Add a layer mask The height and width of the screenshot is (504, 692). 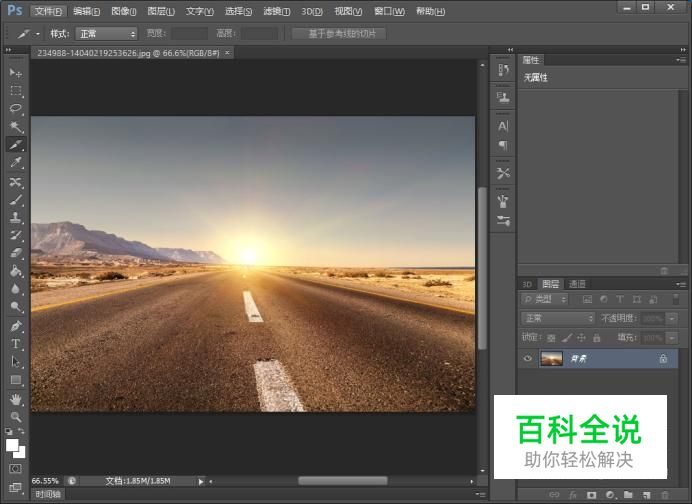click(591, 495)
